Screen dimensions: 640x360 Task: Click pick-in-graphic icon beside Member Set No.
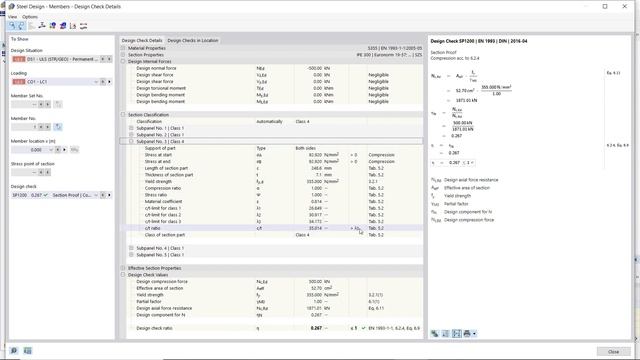[58, 104]
